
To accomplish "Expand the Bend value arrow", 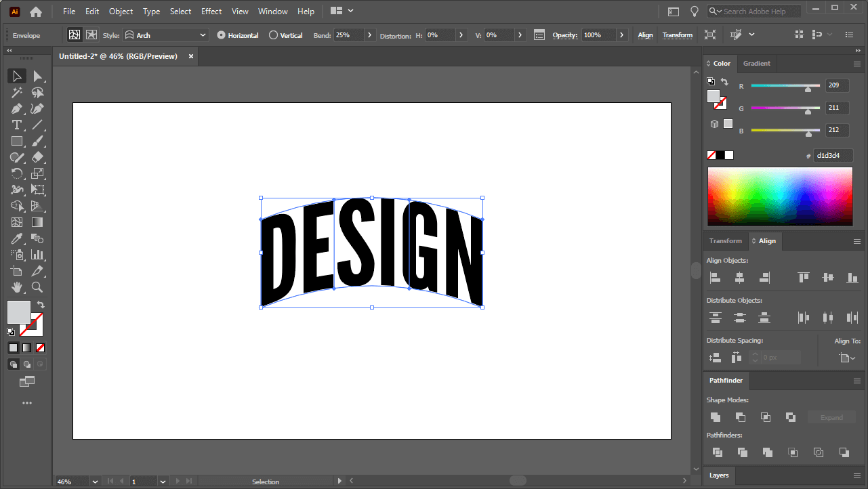I will coord(369,35).
